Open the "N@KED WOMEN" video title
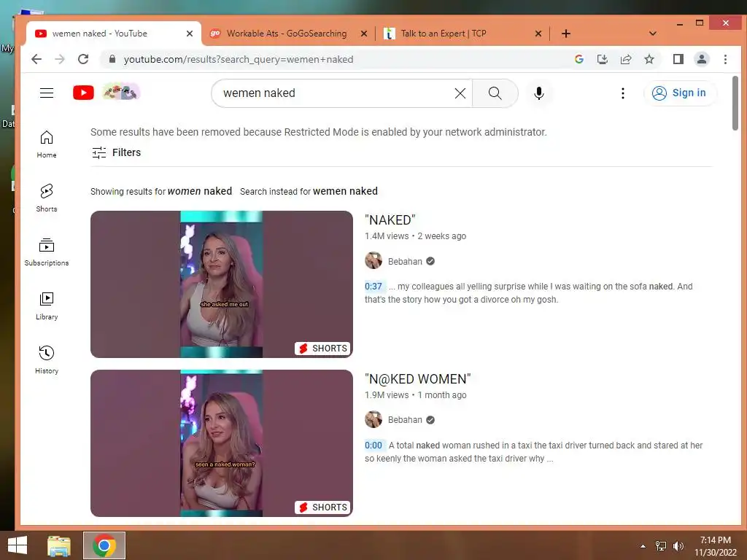 [417, 379]
